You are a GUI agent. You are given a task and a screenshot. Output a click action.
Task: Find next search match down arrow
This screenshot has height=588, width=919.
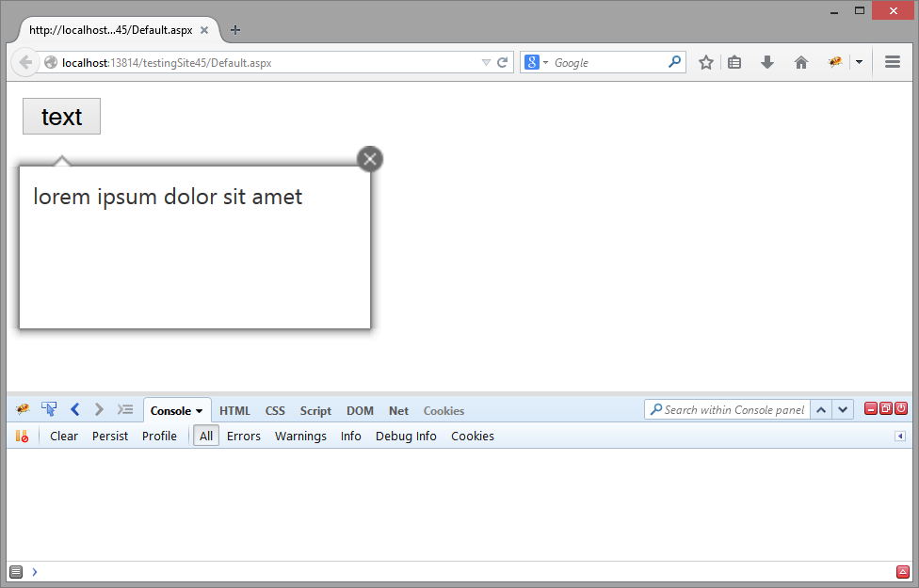843,410
